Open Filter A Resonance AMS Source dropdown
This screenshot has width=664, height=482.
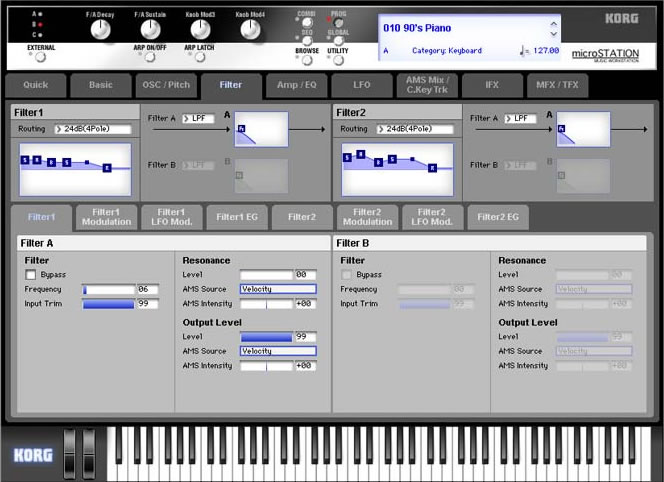278,289
